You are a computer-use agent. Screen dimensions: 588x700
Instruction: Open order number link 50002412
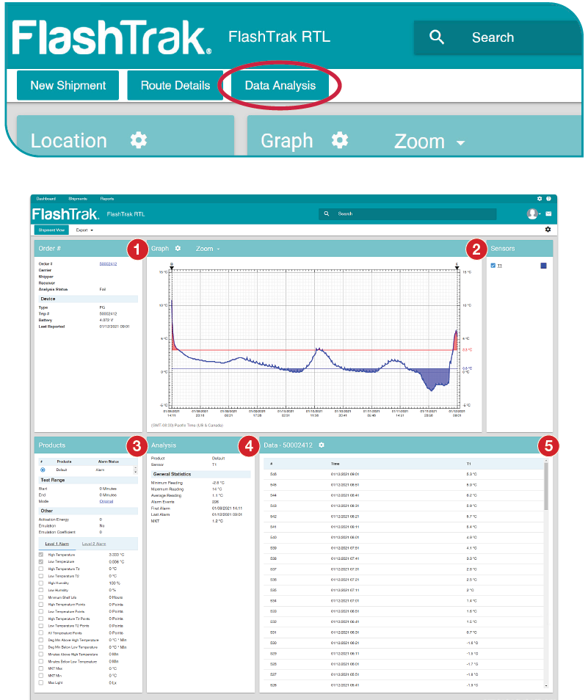click(x=108, y=264)
